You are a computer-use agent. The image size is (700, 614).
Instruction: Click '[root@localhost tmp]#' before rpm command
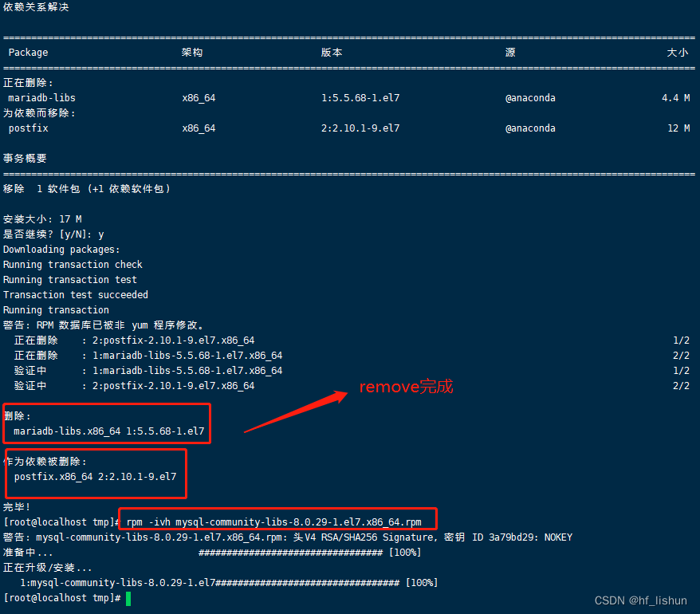pos(62,522)
